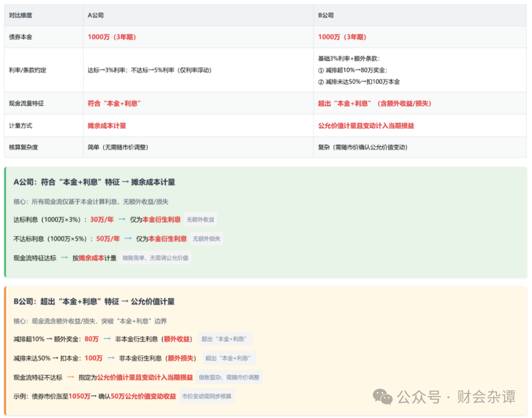Click the text '达标利息（1000万×3%）'
Image resolution: width=532 pixels, height=418 pixels.
[x=47, y=220]
